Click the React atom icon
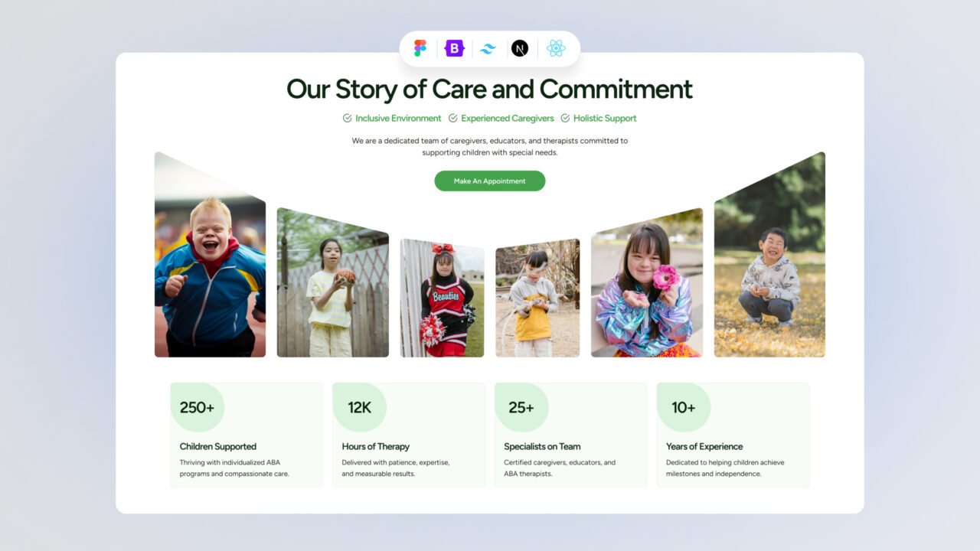 556,48
